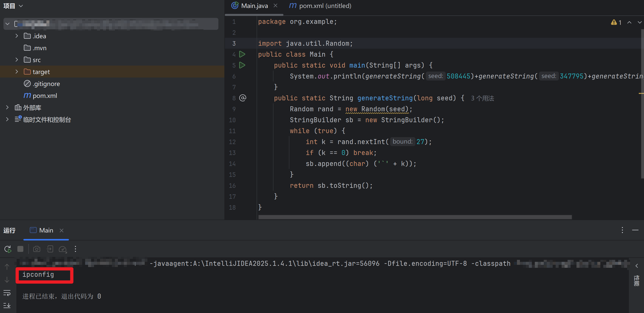Expand the target folder
This screenshot has height=313, width=644.
16,72
